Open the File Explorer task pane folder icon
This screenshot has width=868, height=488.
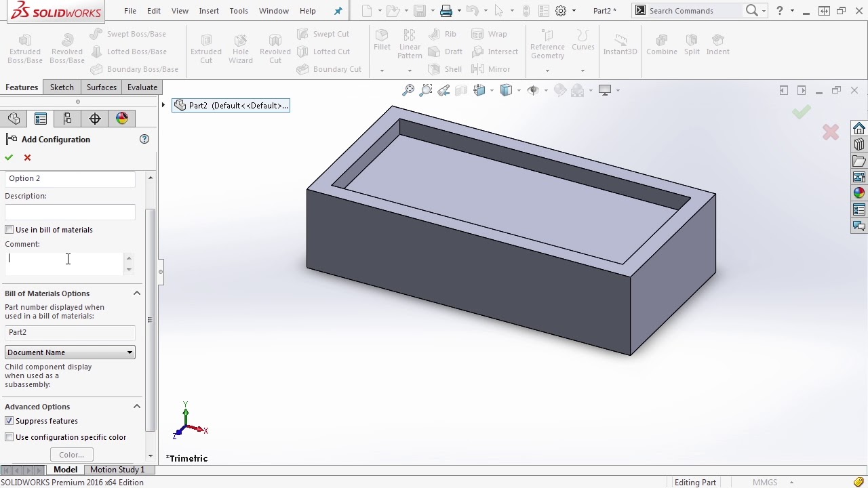coord(859,161)
